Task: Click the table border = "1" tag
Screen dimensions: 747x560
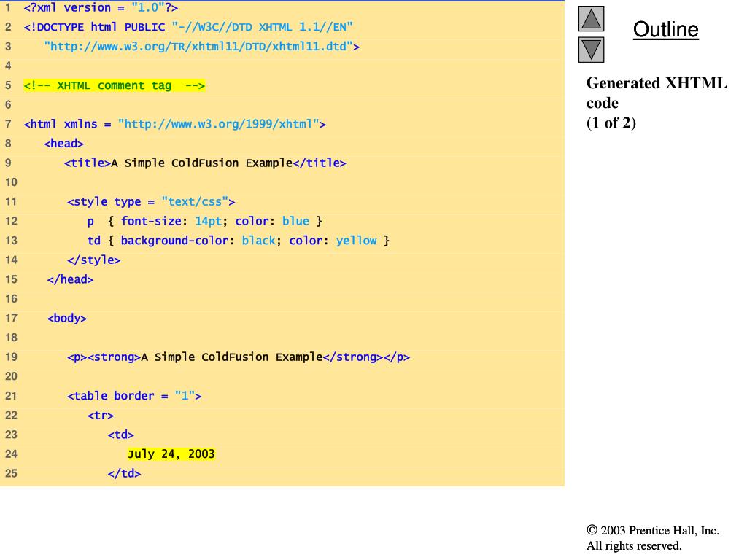Action: click(134, 396)
